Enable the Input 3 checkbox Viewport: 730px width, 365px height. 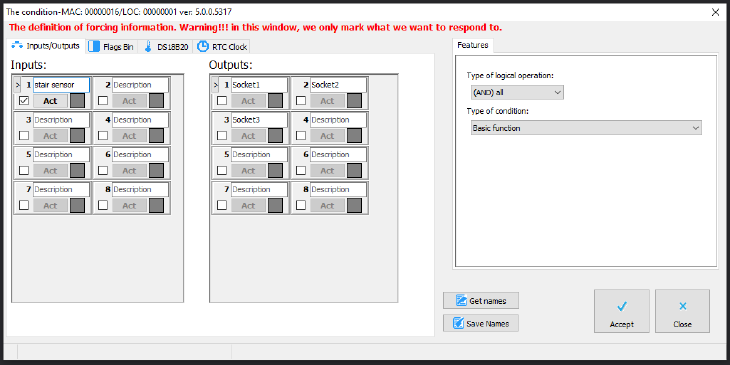click(x=24, y=135)
